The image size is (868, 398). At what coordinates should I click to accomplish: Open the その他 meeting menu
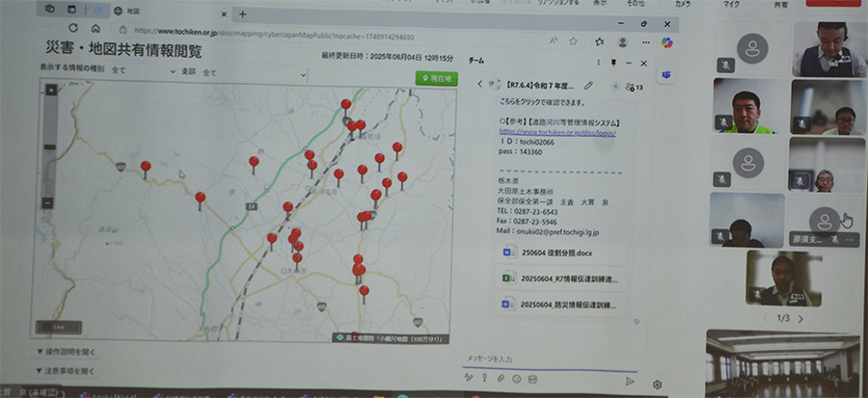click(635, 3)
